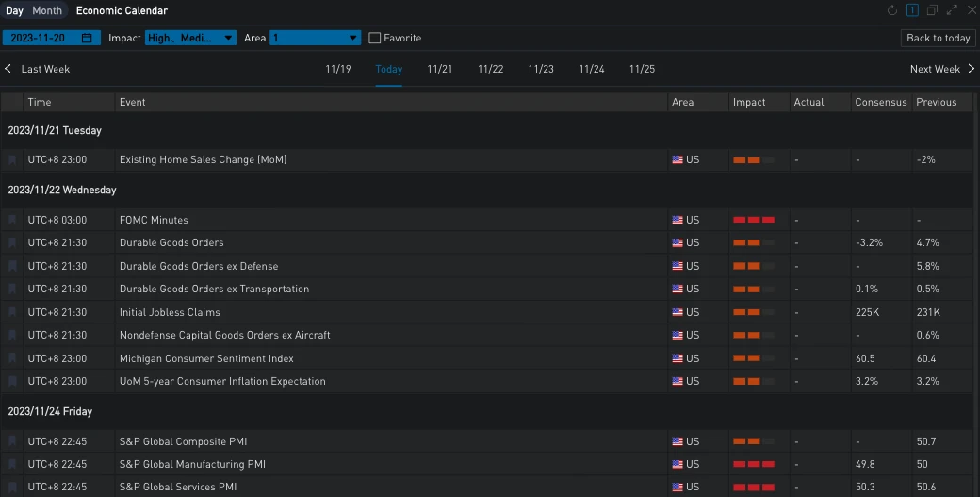Open the Impact filter dropdown

tap(190, 39)
